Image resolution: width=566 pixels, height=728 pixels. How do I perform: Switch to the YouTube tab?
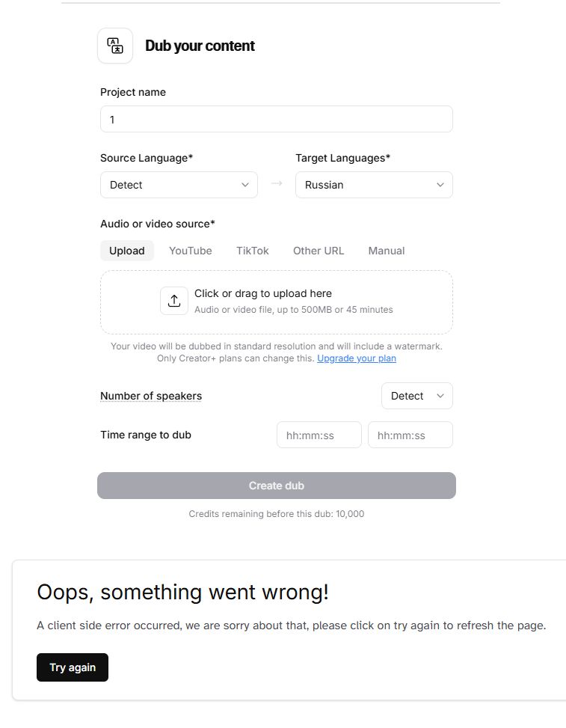(191, 251)
